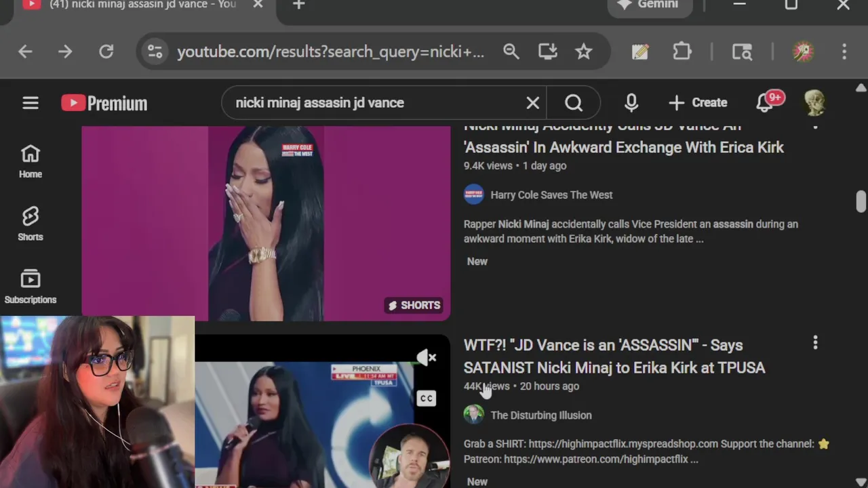The image size is (868, 488).
Task: Click the scrollbar down arrow
Action: pyautogui.click(x=861, y=481)
